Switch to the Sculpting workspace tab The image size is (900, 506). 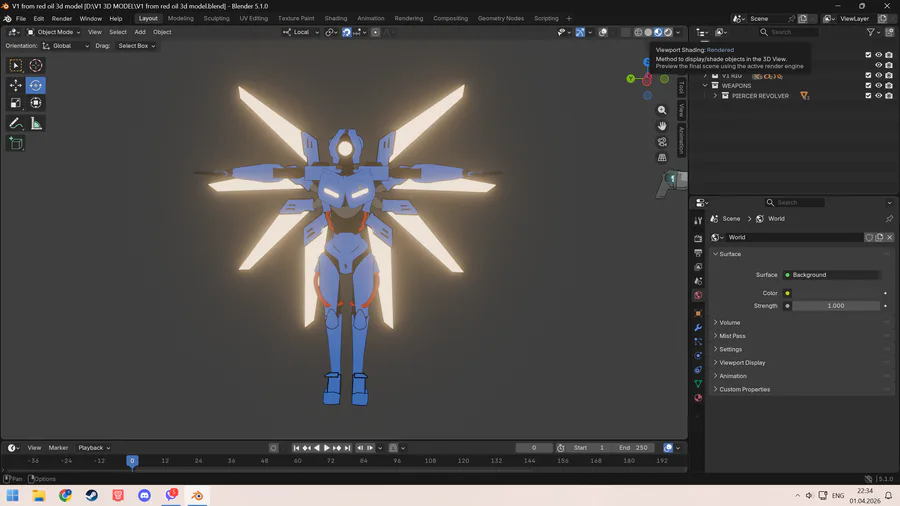tap(216, 18)
